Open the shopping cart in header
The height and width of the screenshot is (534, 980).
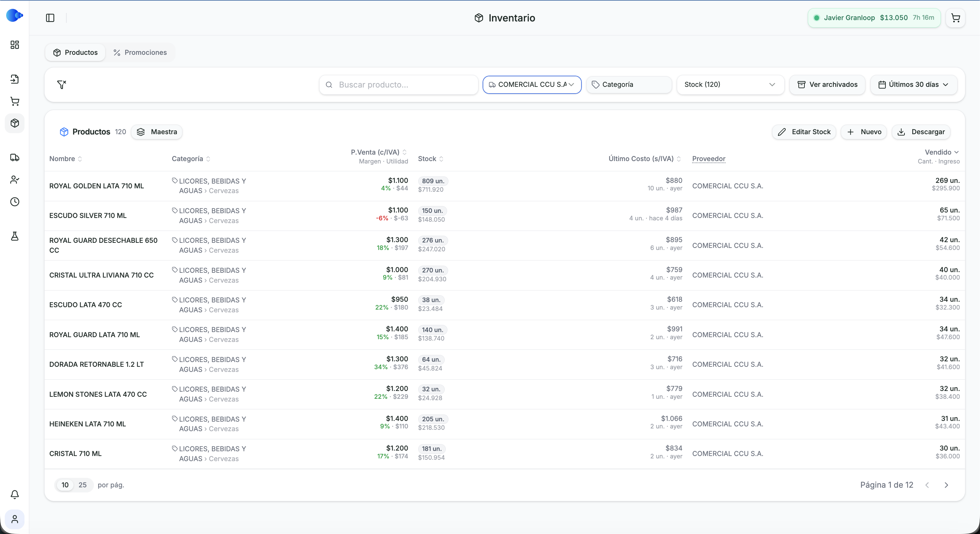955,18
